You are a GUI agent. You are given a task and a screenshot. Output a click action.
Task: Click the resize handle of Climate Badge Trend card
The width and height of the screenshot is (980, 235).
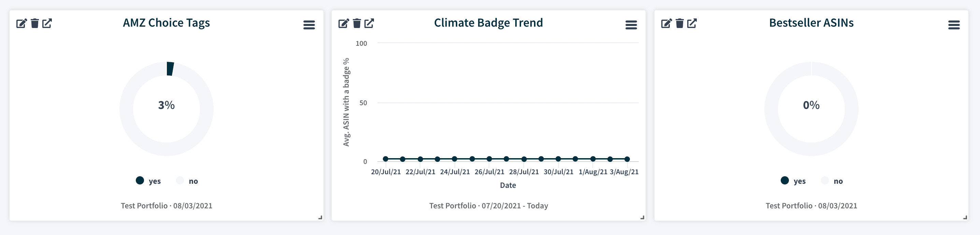coord(642,218)
